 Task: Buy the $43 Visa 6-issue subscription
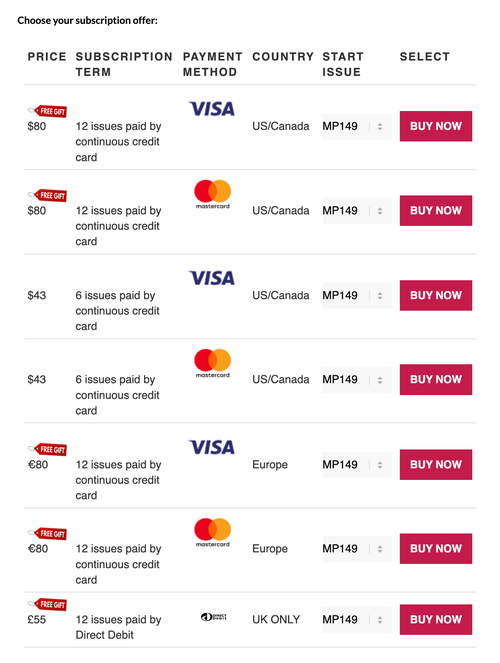coord(436,296)
